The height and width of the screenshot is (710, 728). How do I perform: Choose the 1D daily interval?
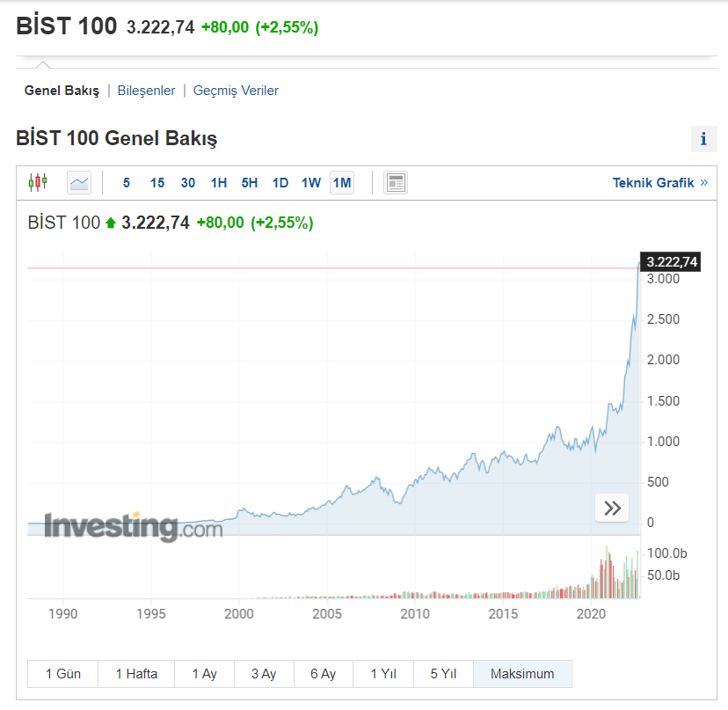(x=280, y=183)
